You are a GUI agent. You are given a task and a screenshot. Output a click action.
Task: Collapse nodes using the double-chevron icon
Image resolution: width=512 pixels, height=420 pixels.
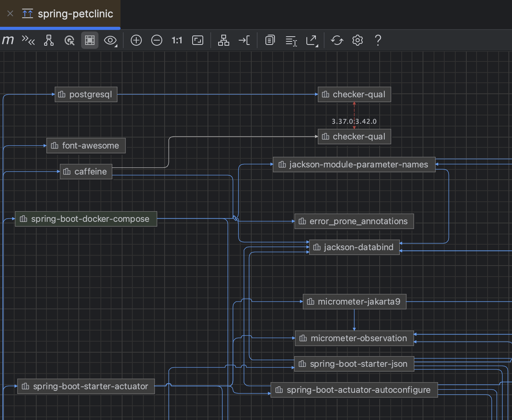(x=28, y=40)
